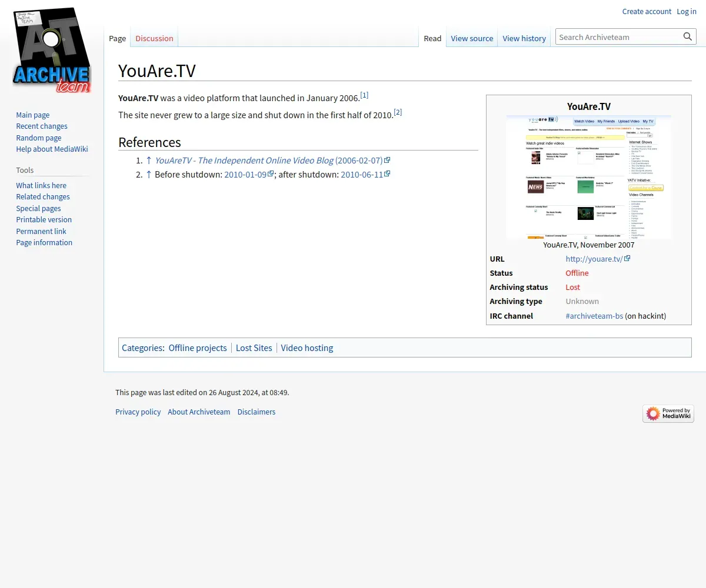
Task: Copy the Permanent link
Action: coord(41,232)
